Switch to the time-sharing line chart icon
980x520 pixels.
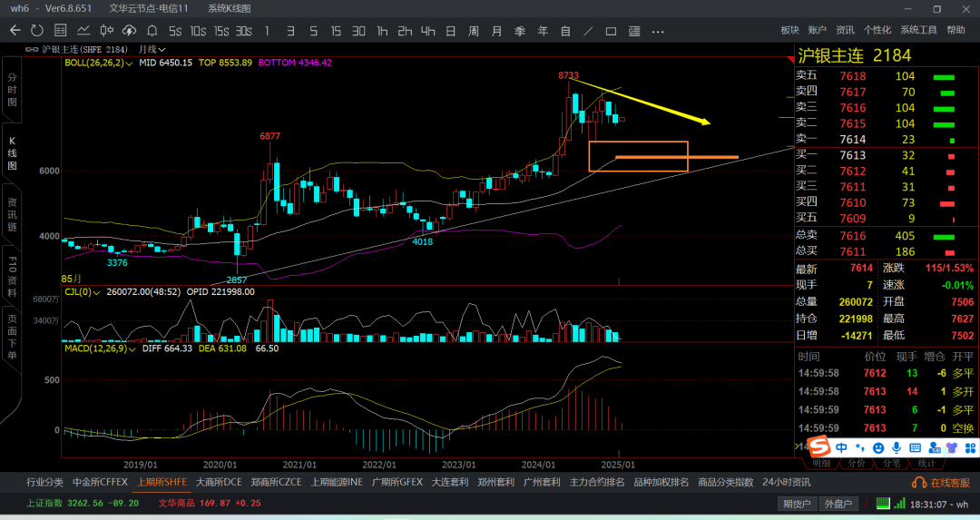(83, 31)
